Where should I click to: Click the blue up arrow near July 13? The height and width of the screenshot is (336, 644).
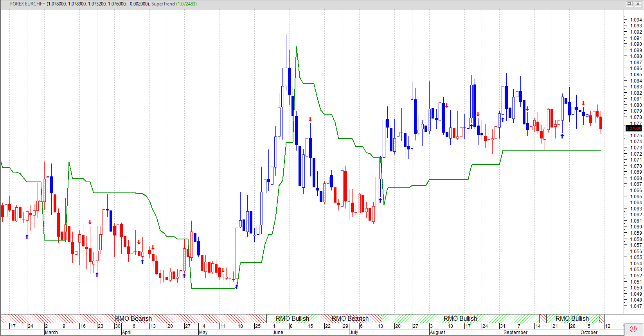pyautogui.click(x=380, y=200)
